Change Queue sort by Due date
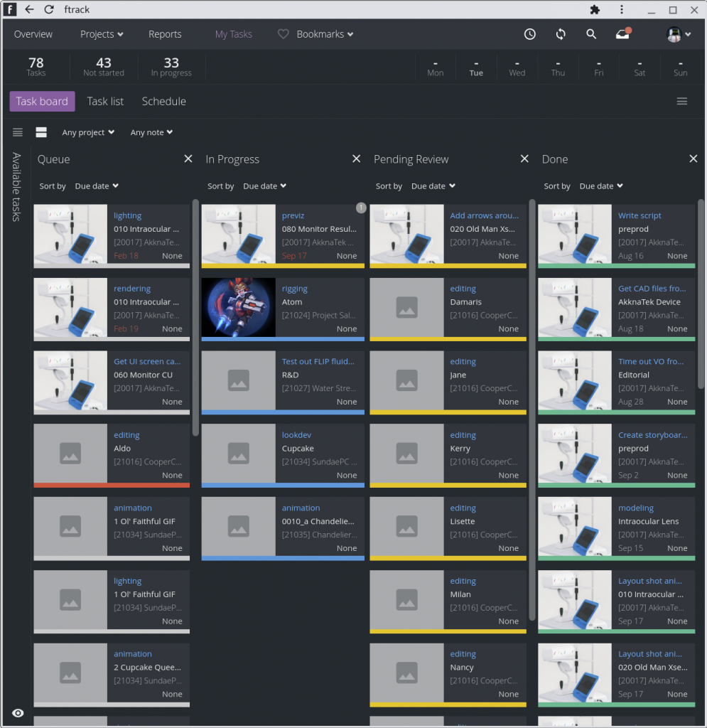707x728 pixels. tap(97, 186)
